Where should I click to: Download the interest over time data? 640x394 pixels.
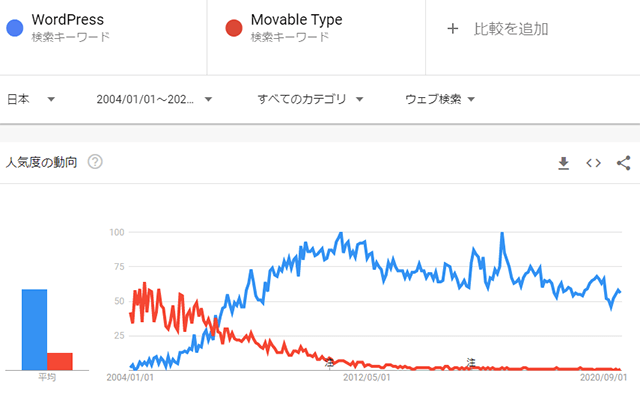[563, 163]
